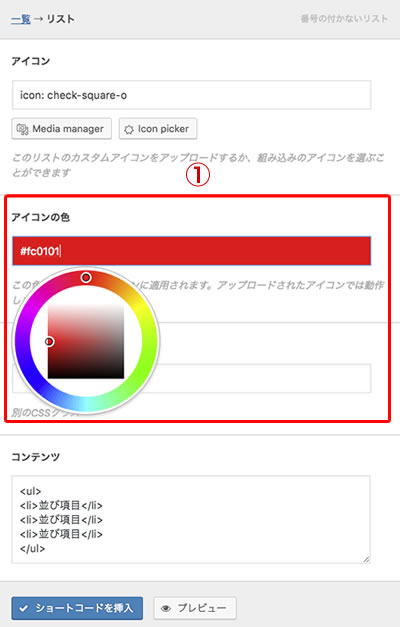Image resolution: width=400 pixels, height=627 pixels.
Task: Click the checkmark icon on insert shortcode button
Action: coord(24,608)
